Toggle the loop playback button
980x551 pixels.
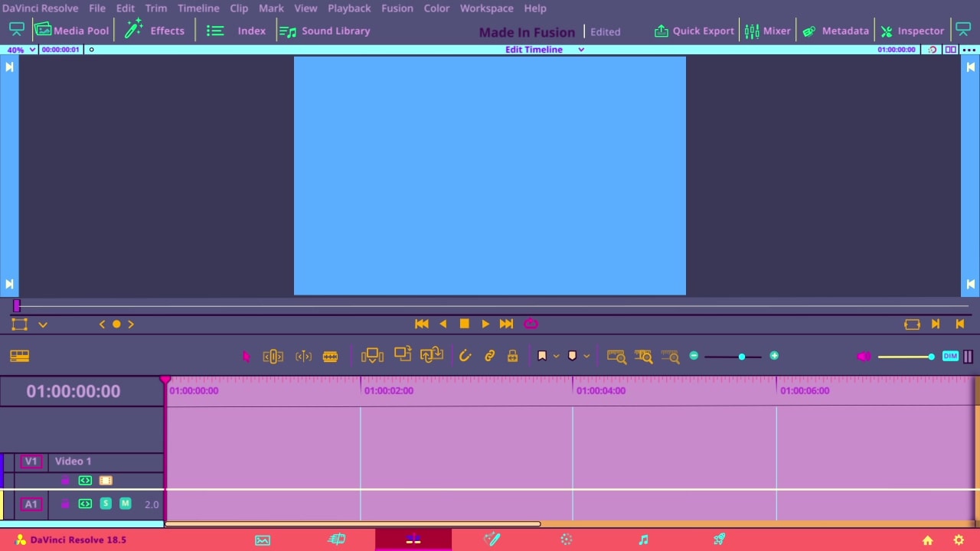531,324
